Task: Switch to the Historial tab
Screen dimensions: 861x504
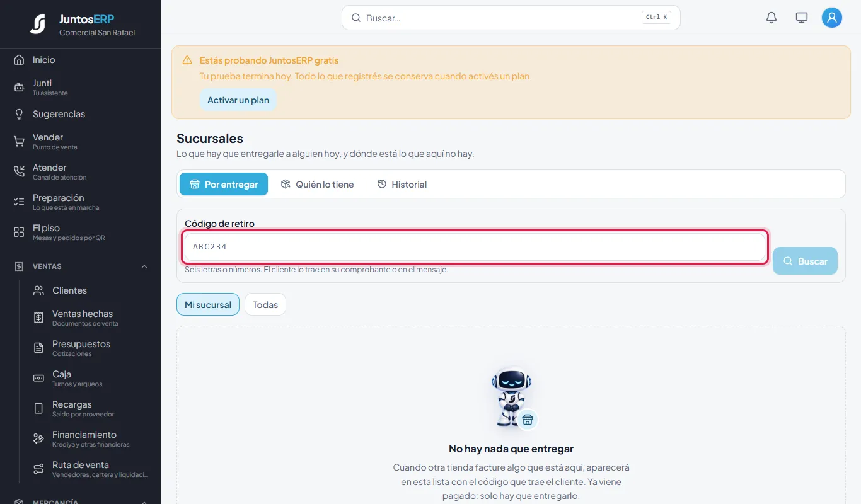Action: tap(402, 184)
